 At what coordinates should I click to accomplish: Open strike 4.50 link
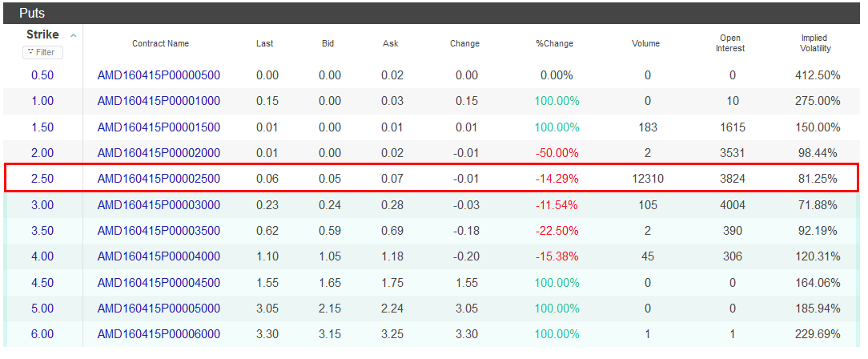[x=42, y=283]
